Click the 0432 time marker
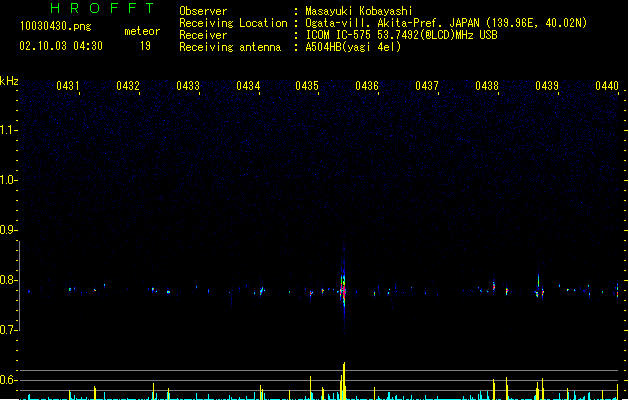Image resolution: width=629 pixels, height=400 pixels. click(x=128, y=86)
